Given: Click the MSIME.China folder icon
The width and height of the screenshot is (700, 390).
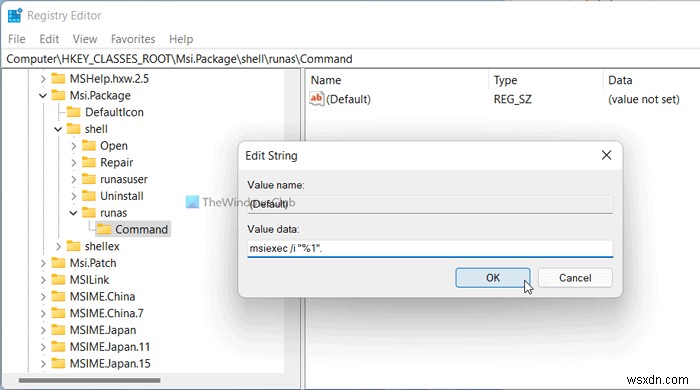Looking at the screenshot, I should pyautogui.click(x=58, y=296).
